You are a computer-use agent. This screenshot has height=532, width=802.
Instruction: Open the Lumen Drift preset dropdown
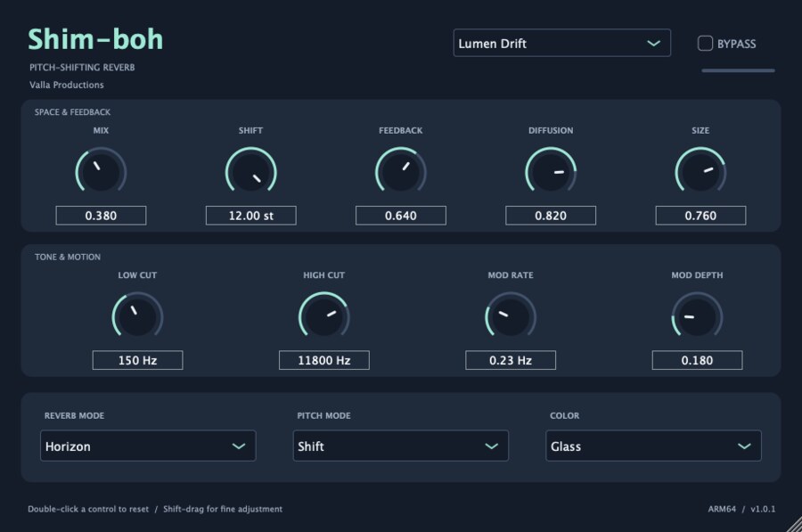click(x=561, y=43)
